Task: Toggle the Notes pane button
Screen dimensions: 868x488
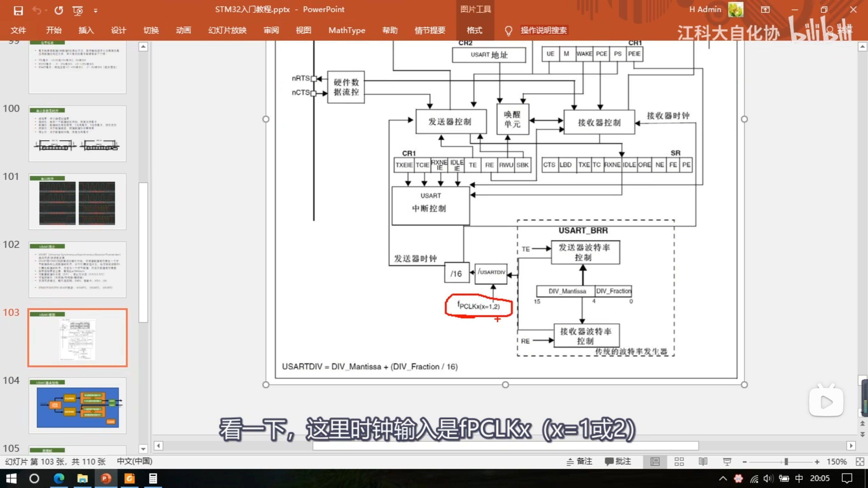Action: coord(579,462)
